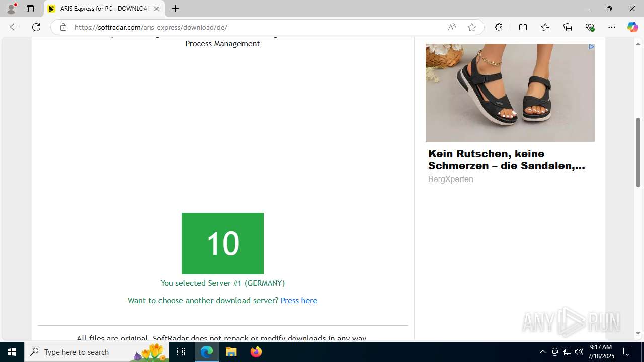Open the Collections icon

[568, 27]
